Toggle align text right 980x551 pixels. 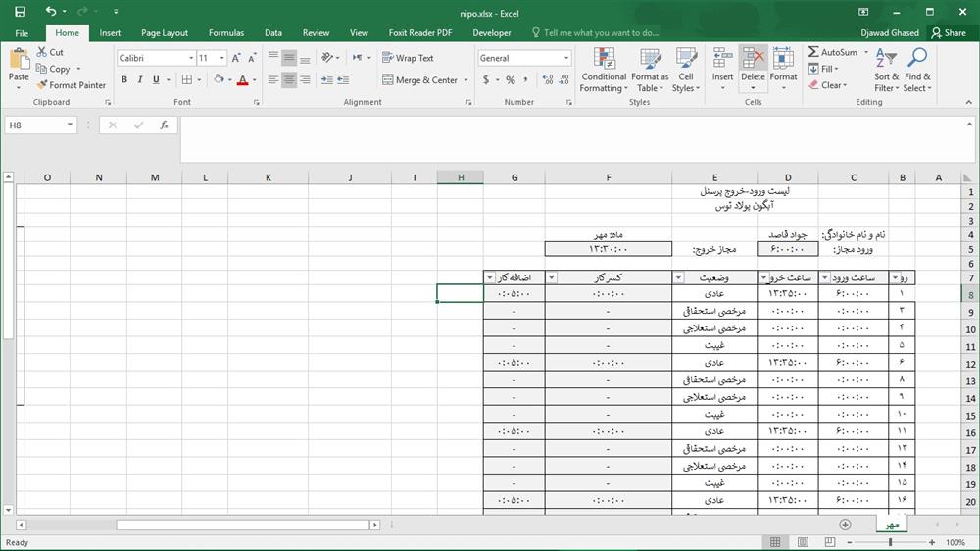tap(305, 80)
